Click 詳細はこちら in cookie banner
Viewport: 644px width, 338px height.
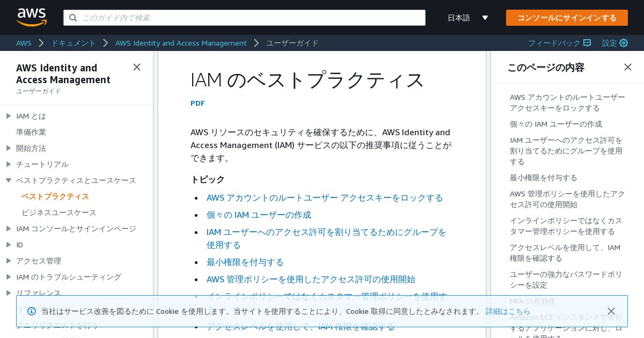click(x=508, y=311)
